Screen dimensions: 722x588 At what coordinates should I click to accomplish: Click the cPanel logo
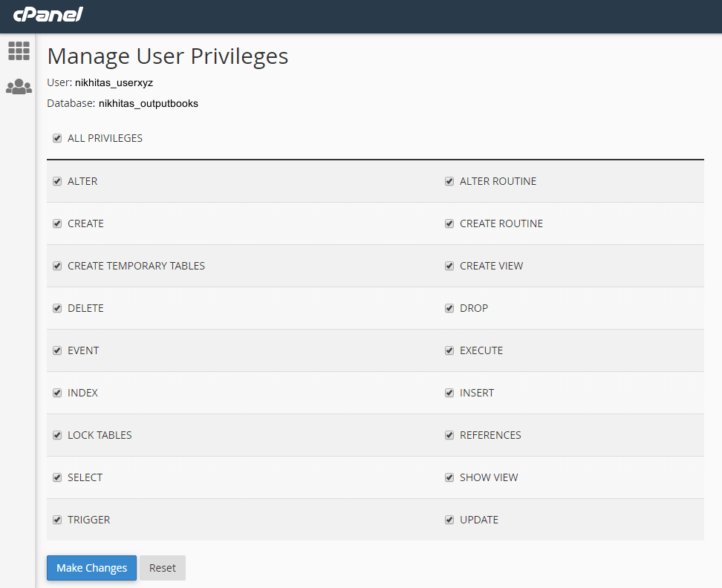pyautogui.click(x=48, y=14)
